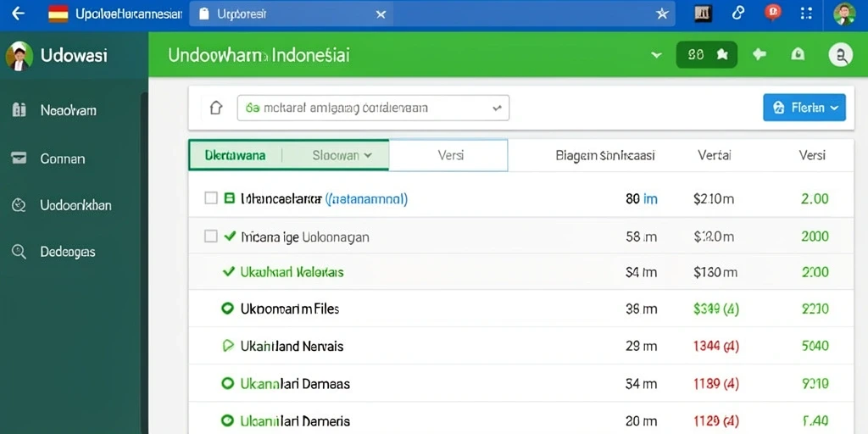Viewport: 868px width, 434px height.
Task: Click the check icon in Iricana ige Uolonnagan row
Action: pos(230,236)
